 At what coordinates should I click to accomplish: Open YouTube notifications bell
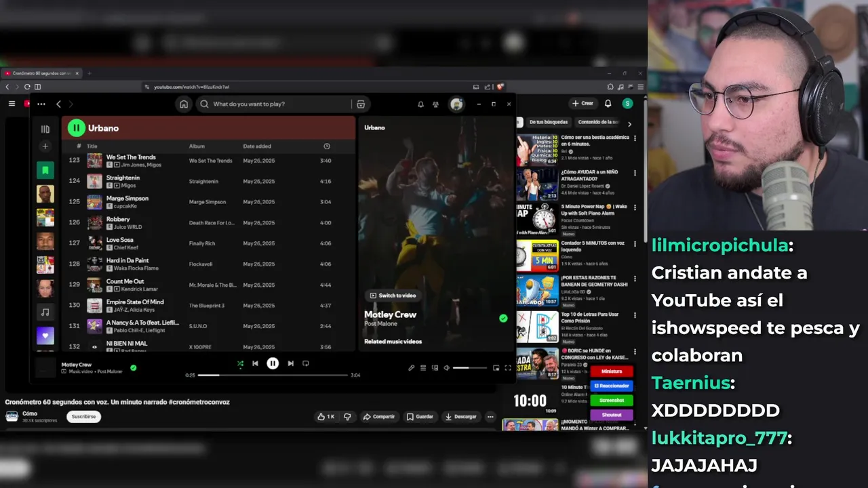[608, 104]
